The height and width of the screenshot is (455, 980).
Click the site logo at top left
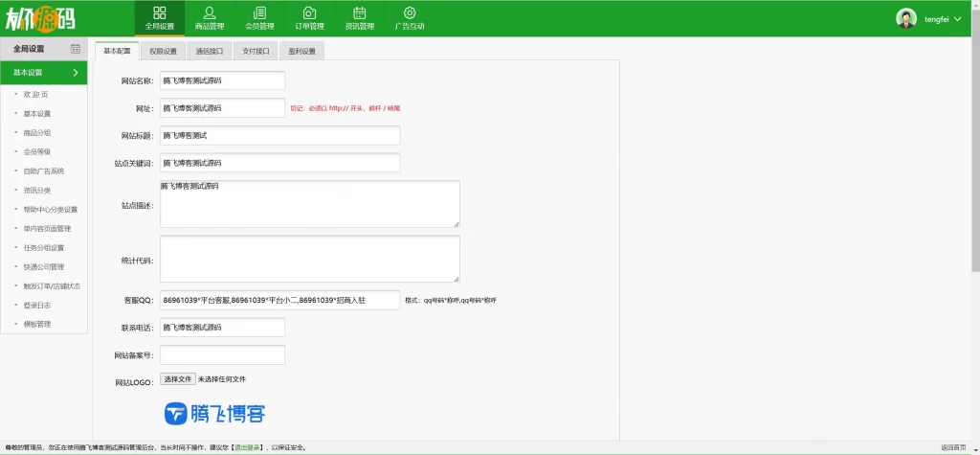point(40,18)
